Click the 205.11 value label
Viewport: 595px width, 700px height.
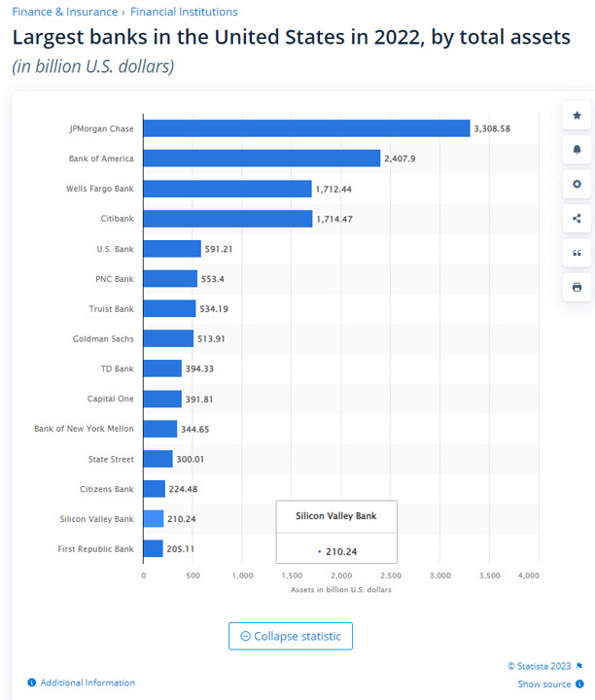[180, 548]
